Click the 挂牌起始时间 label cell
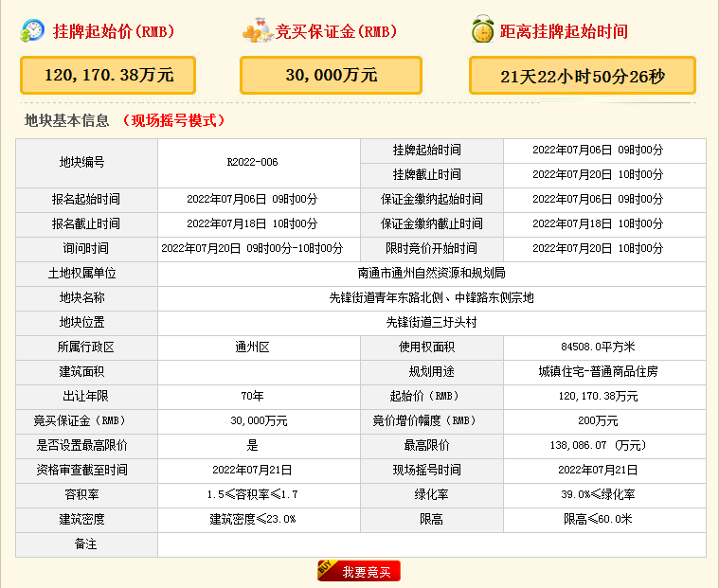The image size is (719, 588). (432, 151)
